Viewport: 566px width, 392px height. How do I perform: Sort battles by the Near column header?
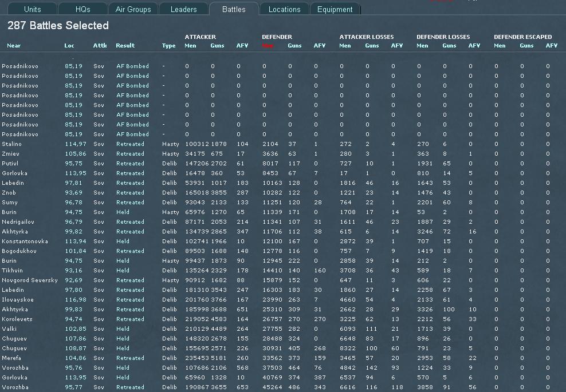click(x=14, y=45)
